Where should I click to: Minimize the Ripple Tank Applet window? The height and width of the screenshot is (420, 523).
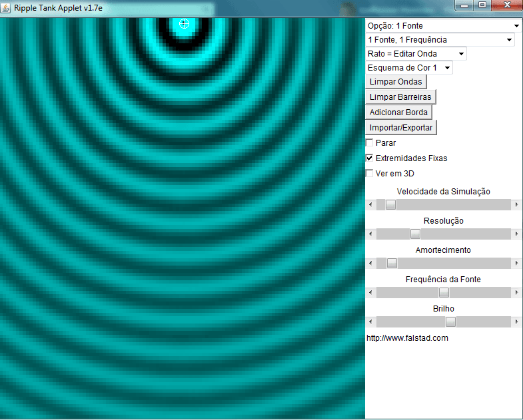click(x=464, y=5)
